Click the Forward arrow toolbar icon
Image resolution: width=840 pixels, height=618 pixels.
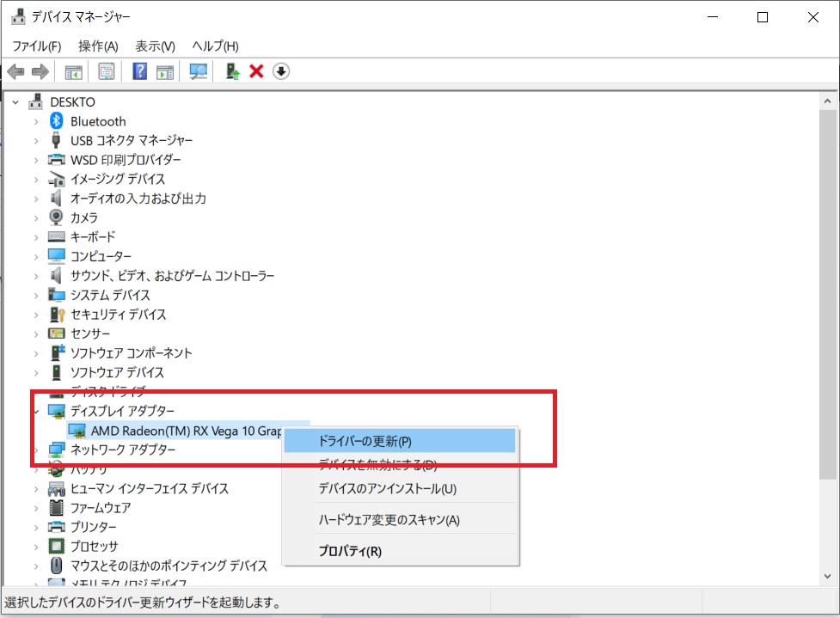(40, 71)
